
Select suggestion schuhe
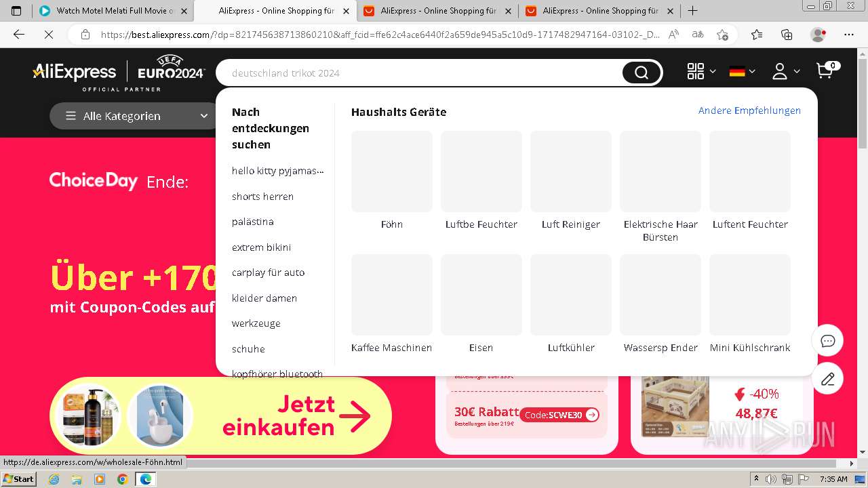[x=248, y=349]
